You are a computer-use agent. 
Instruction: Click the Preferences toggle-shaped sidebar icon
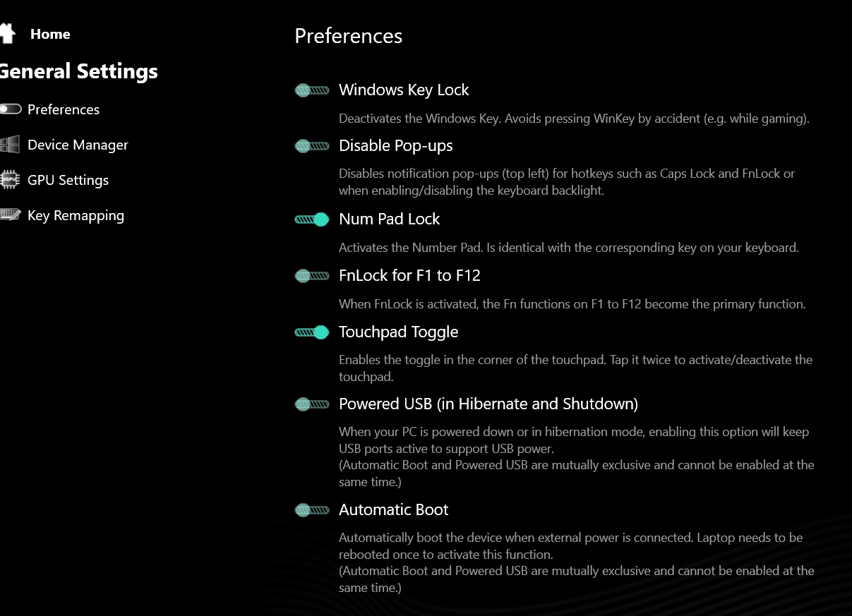click(x=10, y=109)
